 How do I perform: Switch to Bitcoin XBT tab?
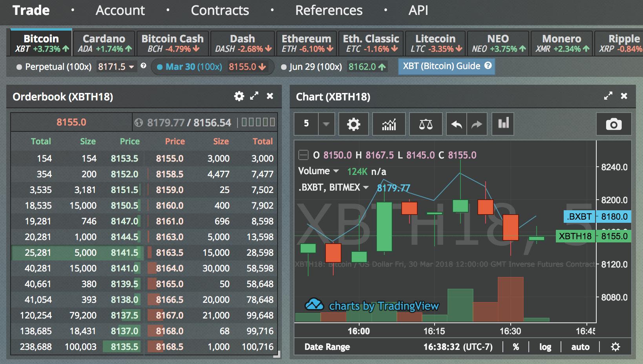(x=41, y=43)
